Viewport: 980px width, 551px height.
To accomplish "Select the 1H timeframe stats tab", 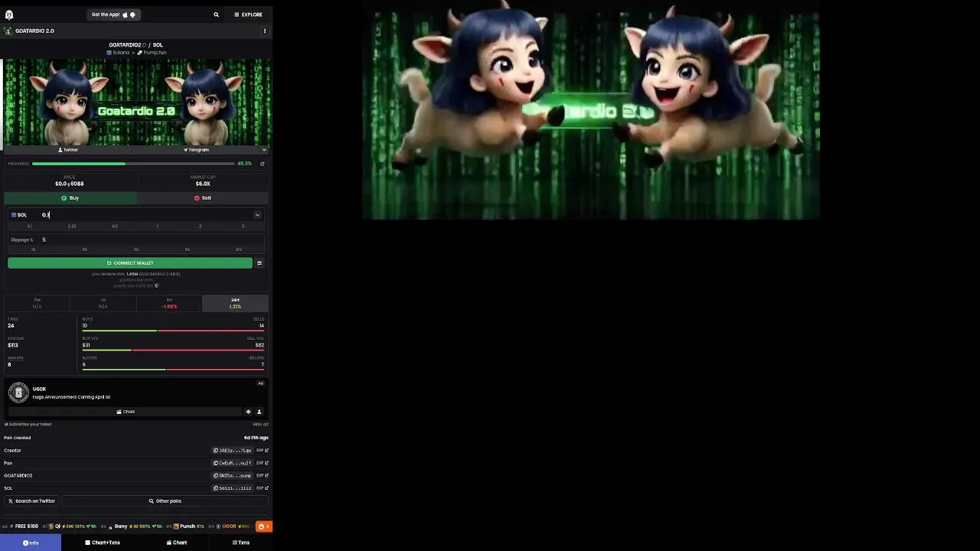I will (x=103, y=303).
